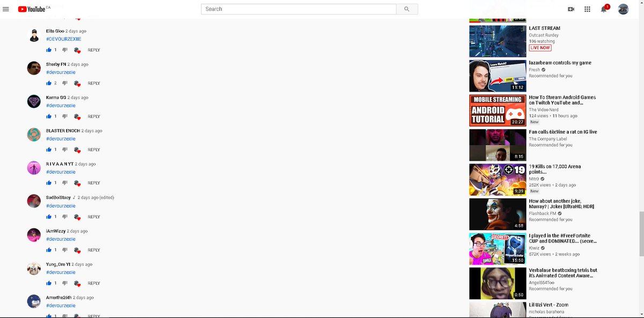Toggle heart on SadBoiStacy's comment
Viewport: 644px width, 318px height.
tap(77, 217)
